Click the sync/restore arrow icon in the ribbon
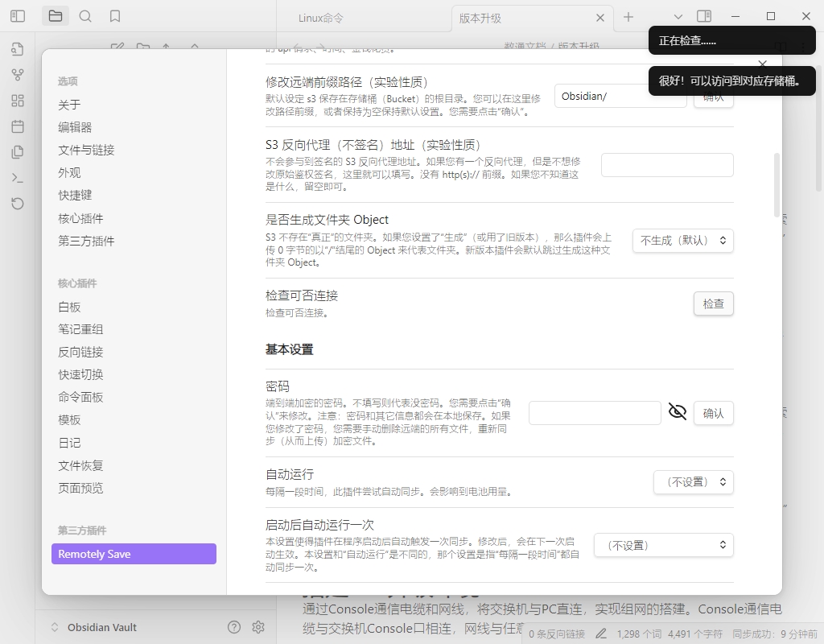 pos(17,204)
